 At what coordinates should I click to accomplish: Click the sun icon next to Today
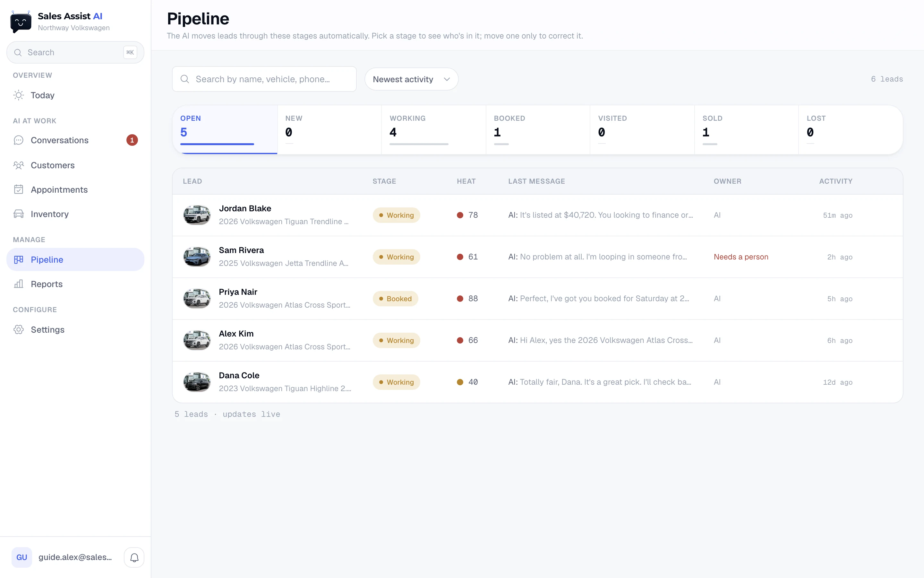(18, 95)
